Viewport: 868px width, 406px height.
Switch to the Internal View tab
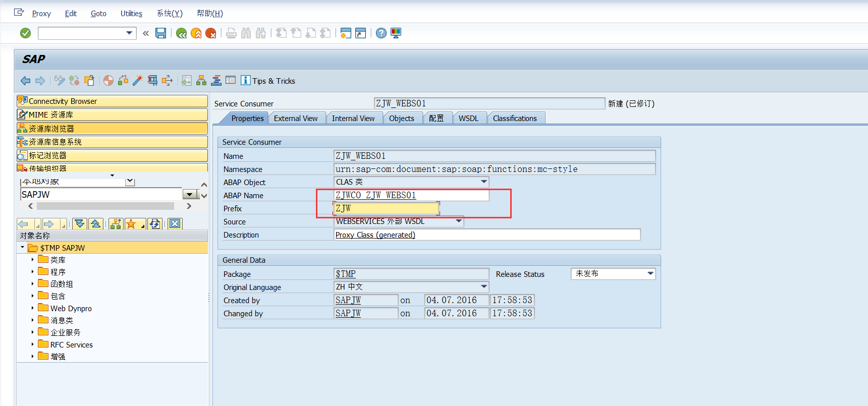click(x=353, y=119)
